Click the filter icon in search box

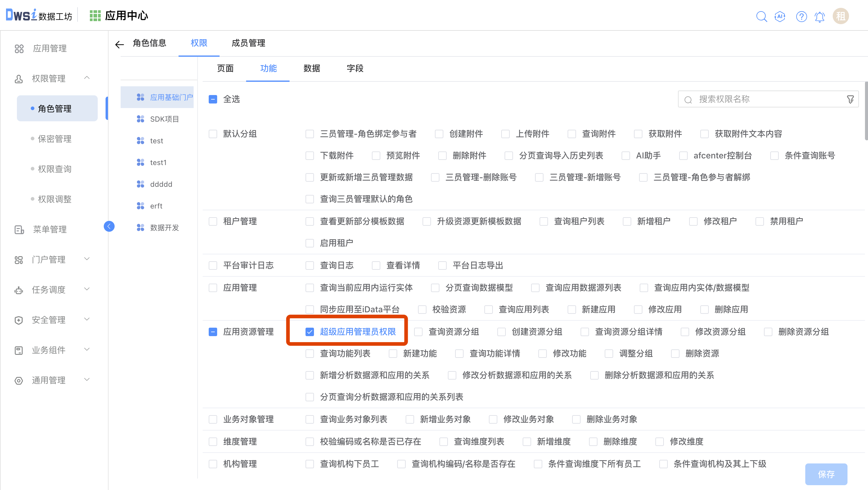coord(850,99)
